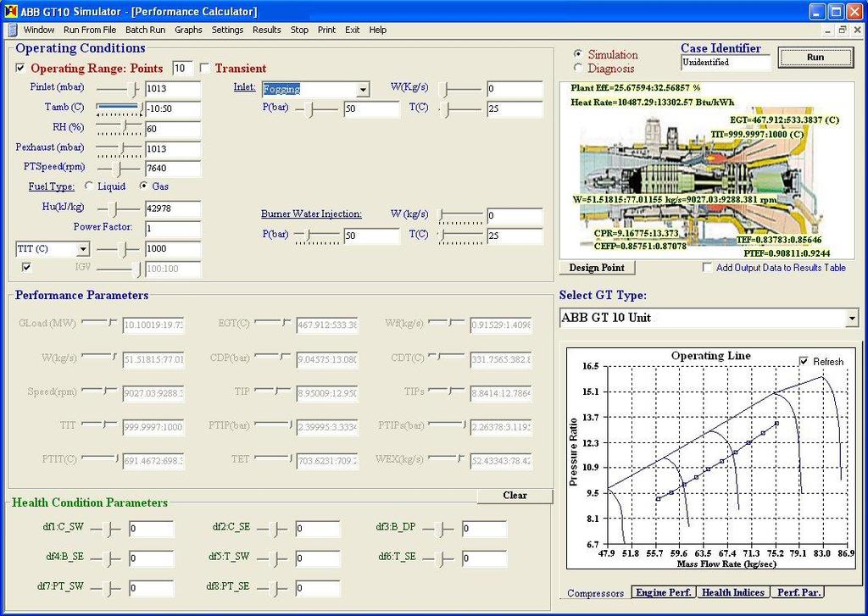Click the Burner Water Injection W slider
The image size is (868, 616).
click(460, 216)
